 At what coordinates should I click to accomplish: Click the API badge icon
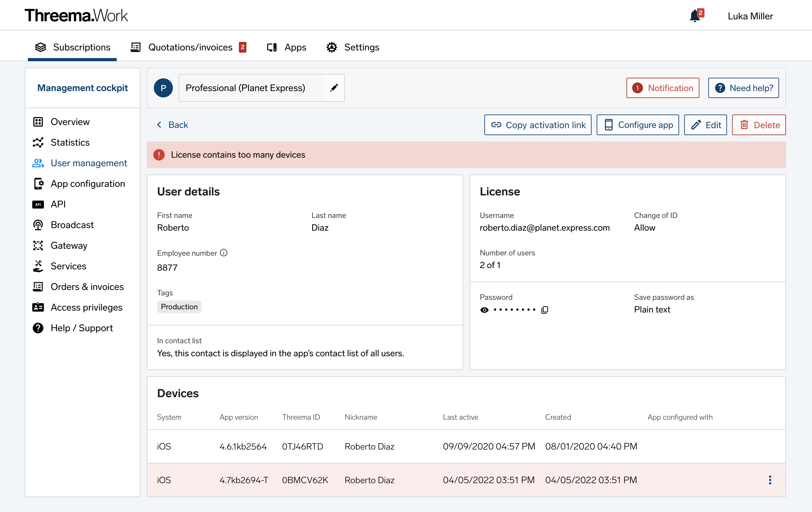(x=38, y=204)
